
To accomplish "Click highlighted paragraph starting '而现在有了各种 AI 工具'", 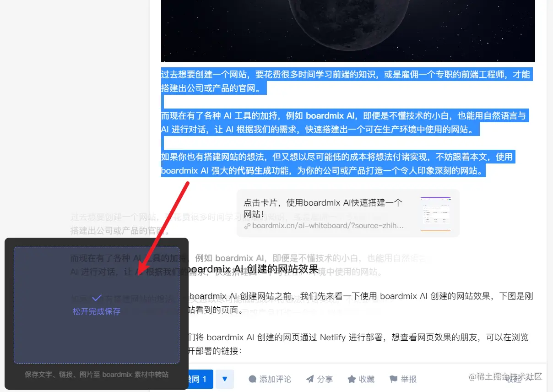I will (x=345, y=123).
